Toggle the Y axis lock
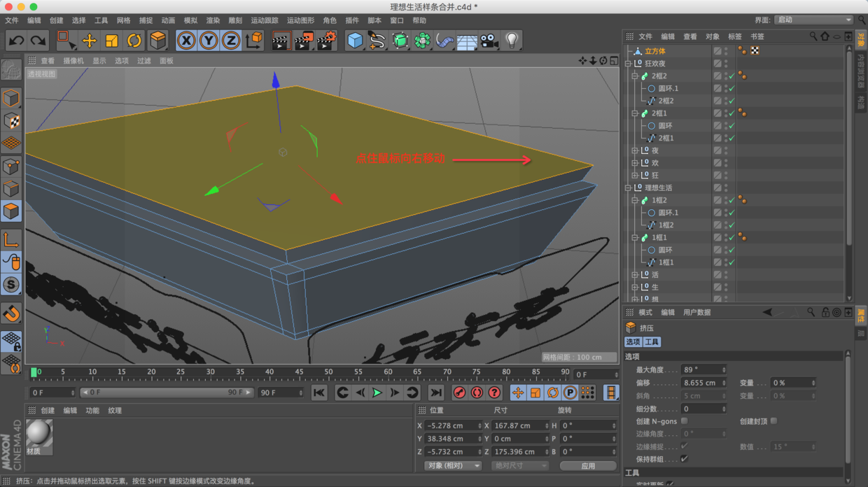 (x=209, y=41)
